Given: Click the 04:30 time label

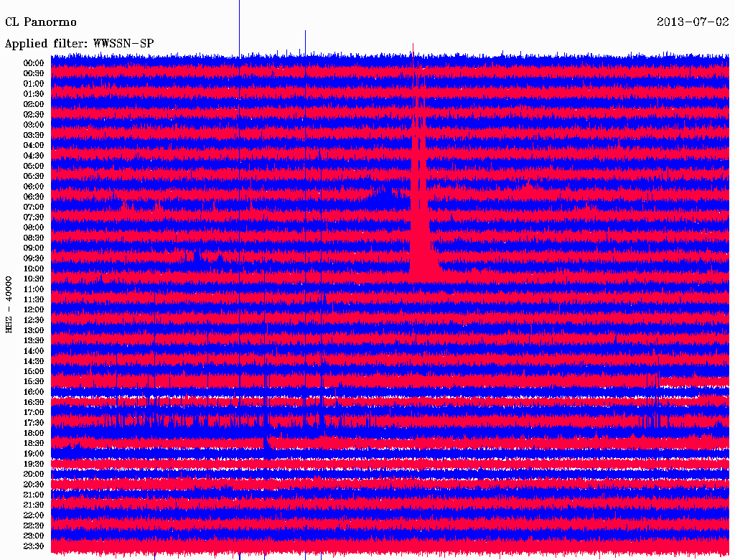Looking at the screenshot, I should [33, 155].
